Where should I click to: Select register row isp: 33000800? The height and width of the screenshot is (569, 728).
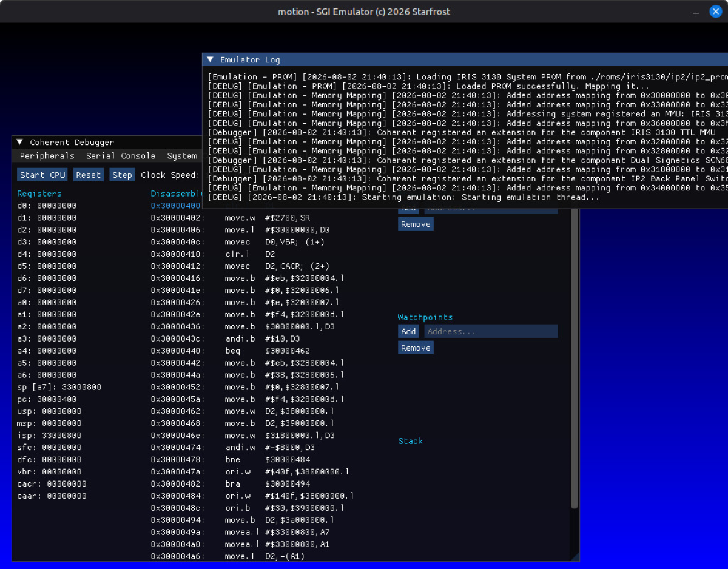pyautogui.click(x=49, y=436)
